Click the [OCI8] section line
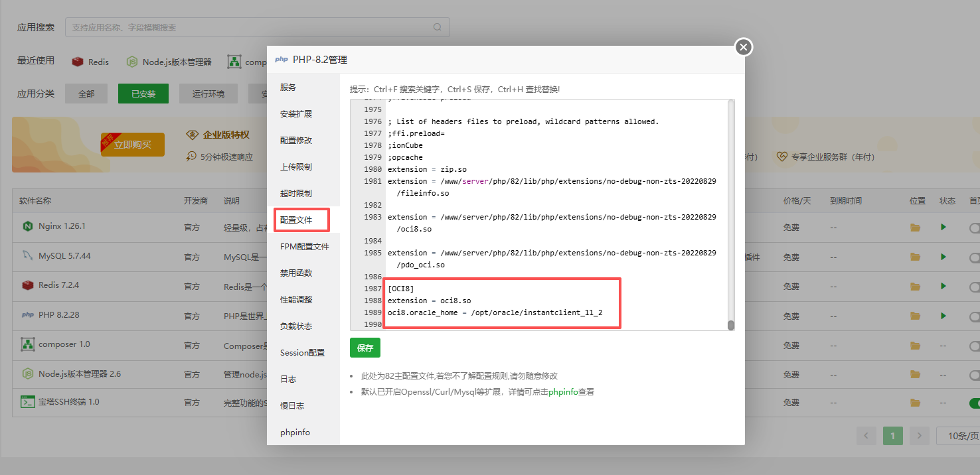 400,289
